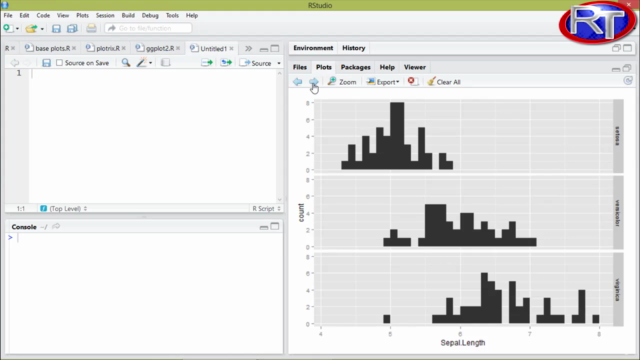640x360 pixels.
Task: Open the New File dropdown arrow
Action: coord(17,29)
